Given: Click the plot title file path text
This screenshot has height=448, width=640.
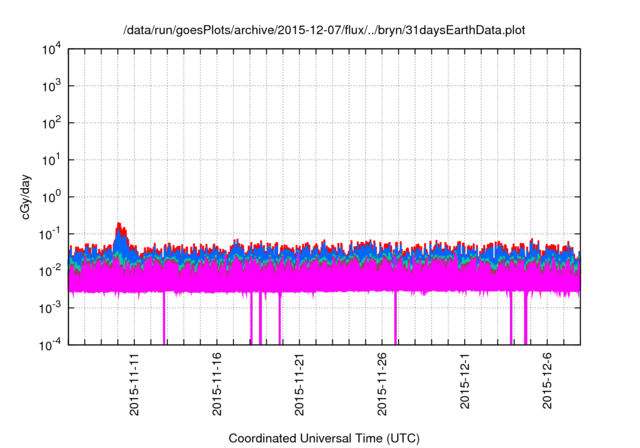Looking at the screenshot, I should tap(323, 31).
